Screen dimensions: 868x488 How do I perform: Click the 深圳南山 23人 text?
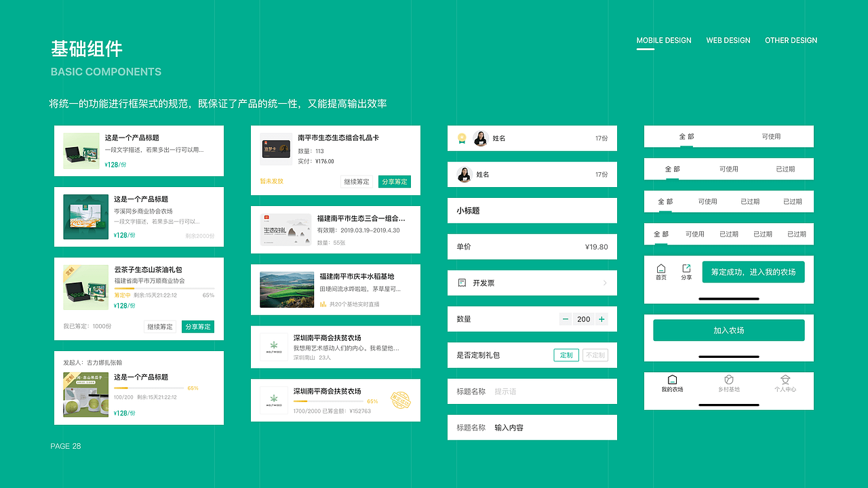[312, 357]
